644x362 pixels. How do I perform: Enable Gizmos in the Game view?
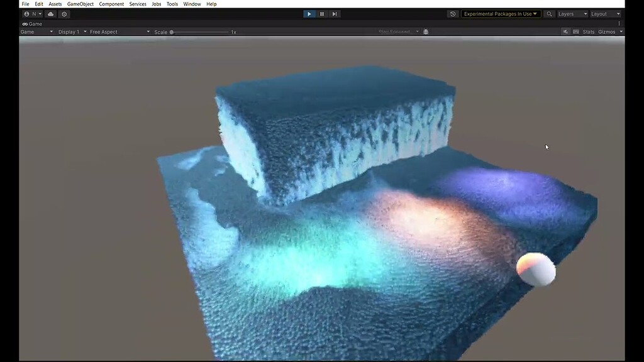click(x=607, y=31)
